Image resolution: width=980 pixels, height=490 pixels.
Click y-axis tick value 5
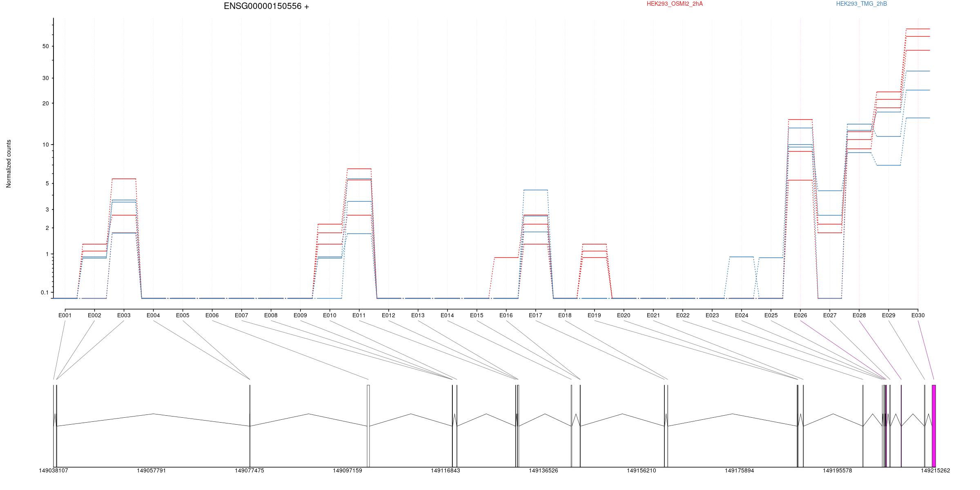pyautogui.click(x=47, y=183)
